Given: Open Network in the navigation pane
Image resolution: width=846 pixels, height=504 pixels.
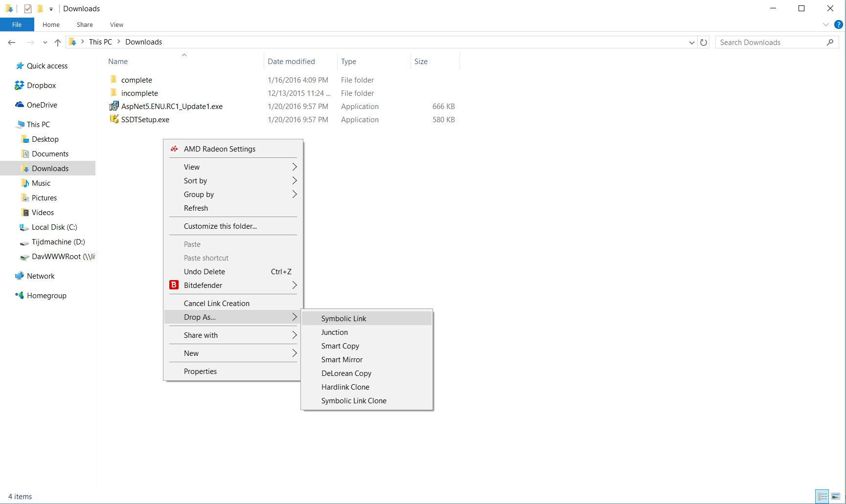Looking at the screenshot, I should (x=41, y=276).
